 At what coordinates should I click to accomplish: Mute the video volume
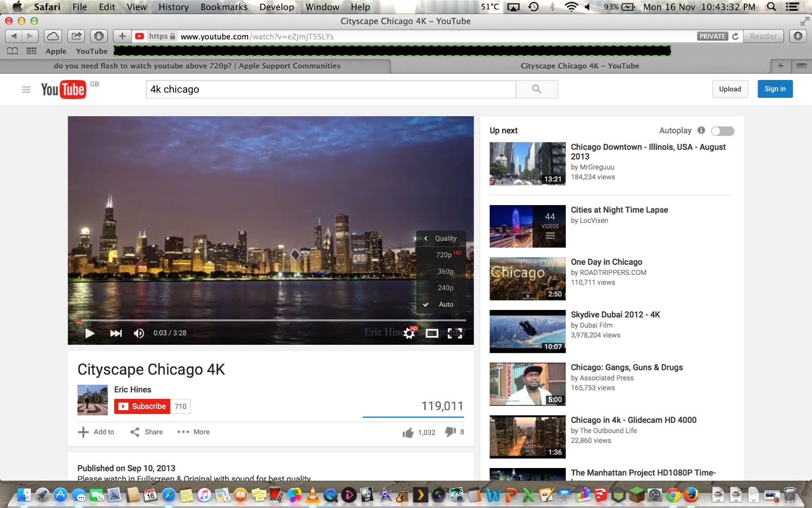pos(139,333)
